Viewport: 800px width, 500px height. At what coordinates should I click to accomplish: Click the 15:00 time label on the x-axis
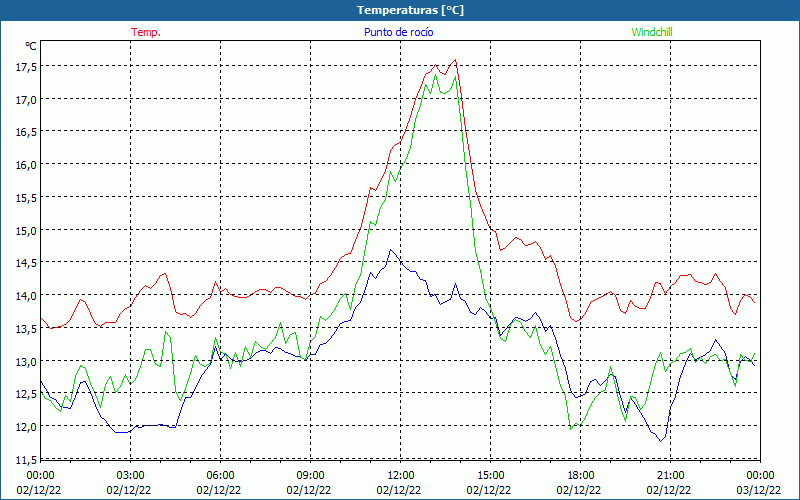[x=490, y=475]
